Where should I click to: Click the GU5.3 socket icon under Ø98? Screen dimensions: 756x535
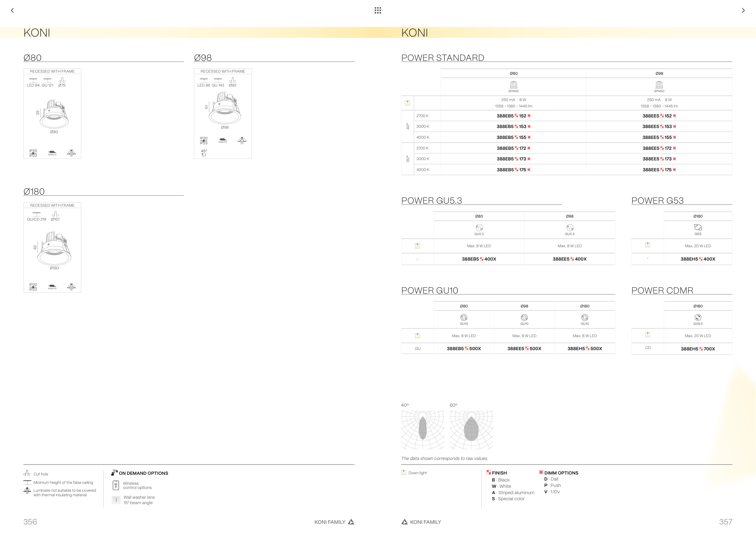coord(570,228)
